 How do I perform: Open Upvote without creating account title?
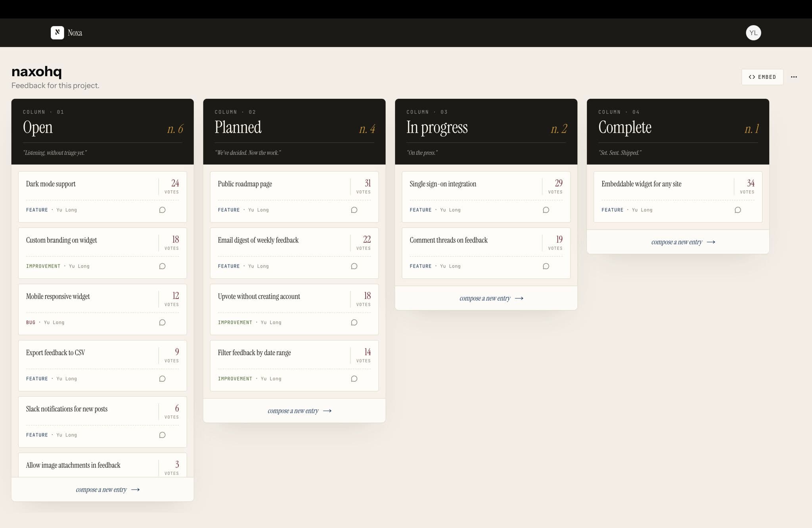(x=259, y=297)
